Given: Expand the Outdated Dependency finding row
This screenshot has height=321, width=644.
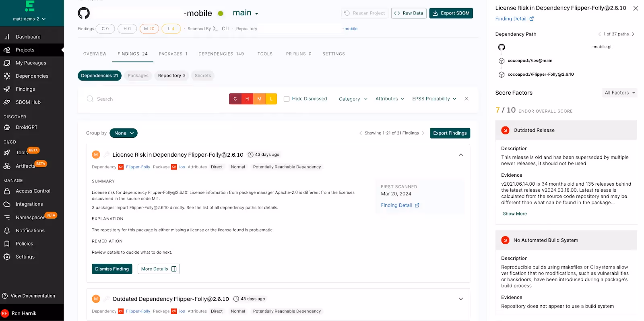Looking at the screenshot, I should pos(461,299).
